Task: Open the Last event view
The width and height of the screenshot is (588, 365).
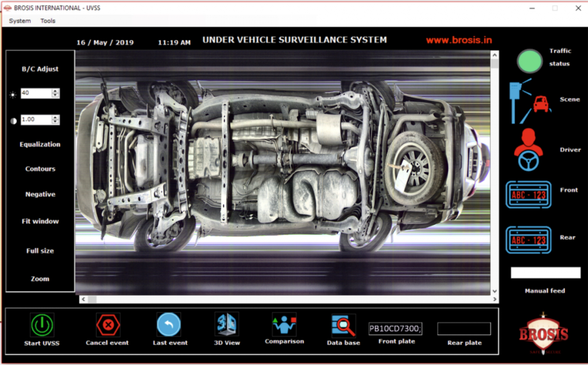Action: 170,324
